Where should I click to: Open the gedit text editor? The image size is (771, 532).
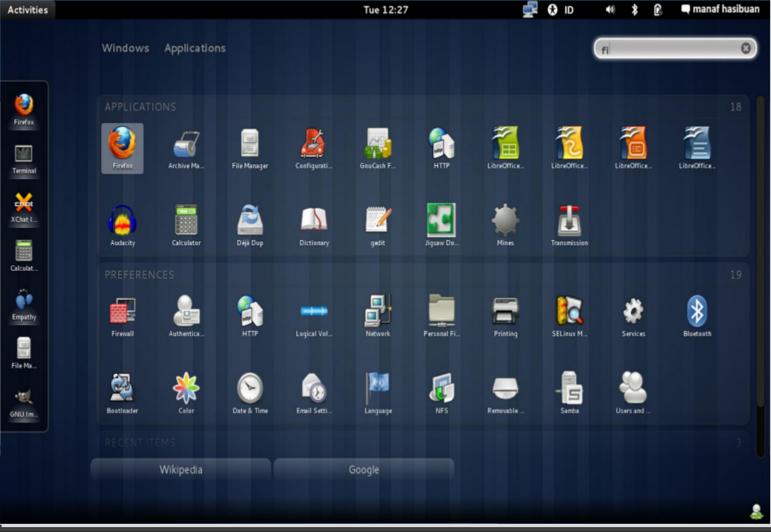point(377,224)
